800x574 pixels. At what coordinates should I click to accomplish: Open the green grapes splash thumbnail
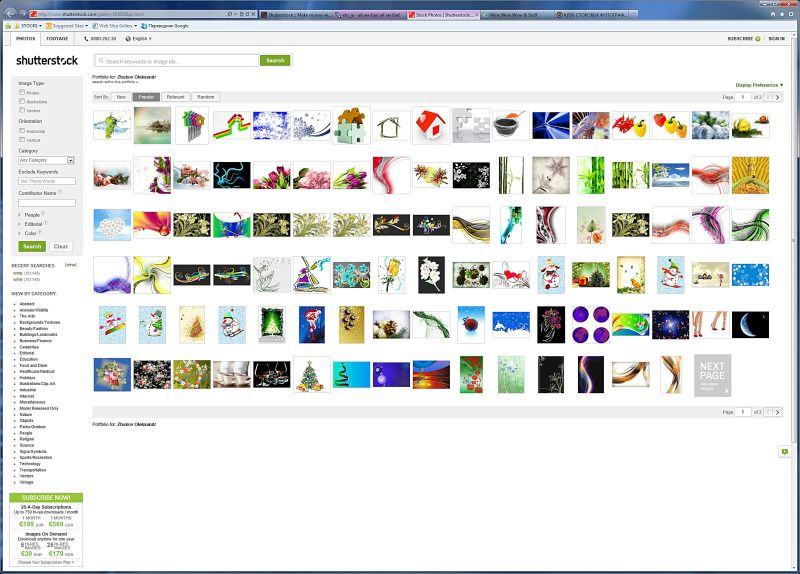112,126
